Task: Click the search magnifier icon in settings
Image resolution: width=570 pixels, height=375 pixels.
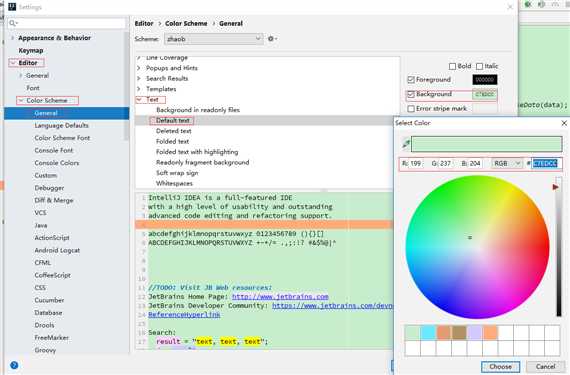Action: [13, 23]
